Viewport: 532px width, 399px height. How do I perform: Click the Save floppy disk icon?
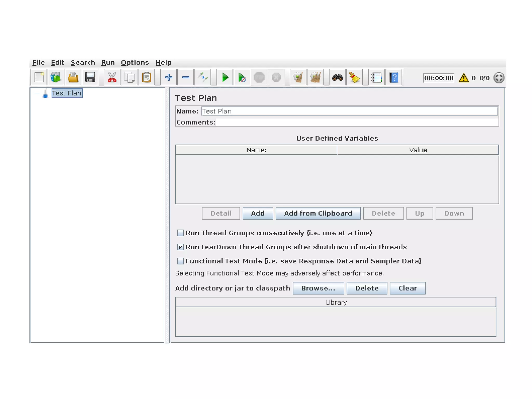pyautogui.click(x=90, y=77)
